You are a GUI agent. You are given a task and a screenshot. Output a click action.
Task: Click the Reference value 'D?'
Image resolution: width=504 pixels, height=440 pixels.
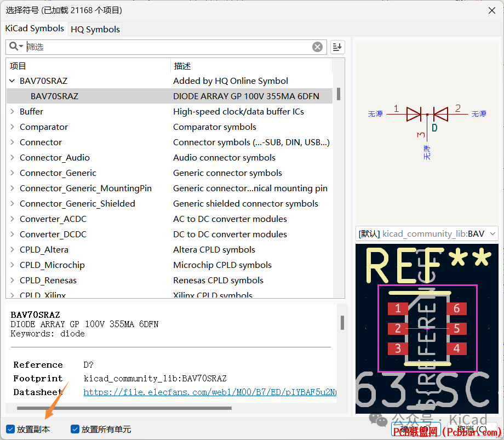click(x=88, y=365)
